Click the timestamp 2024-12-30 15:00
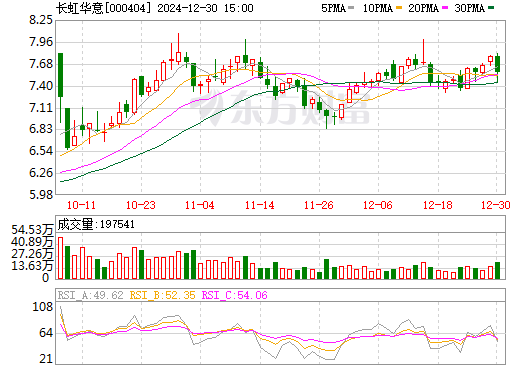Viewport: 520px width, 365px height. click(205, 8)
